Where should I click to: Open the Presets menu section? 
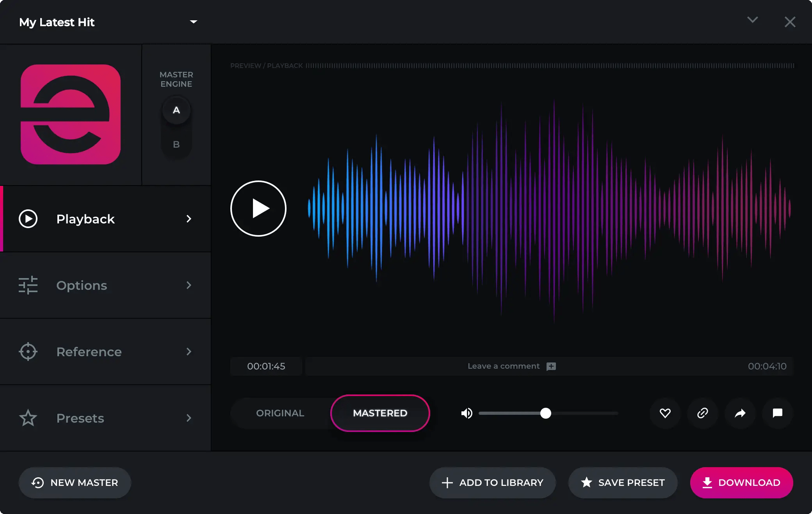coord(105,418)
